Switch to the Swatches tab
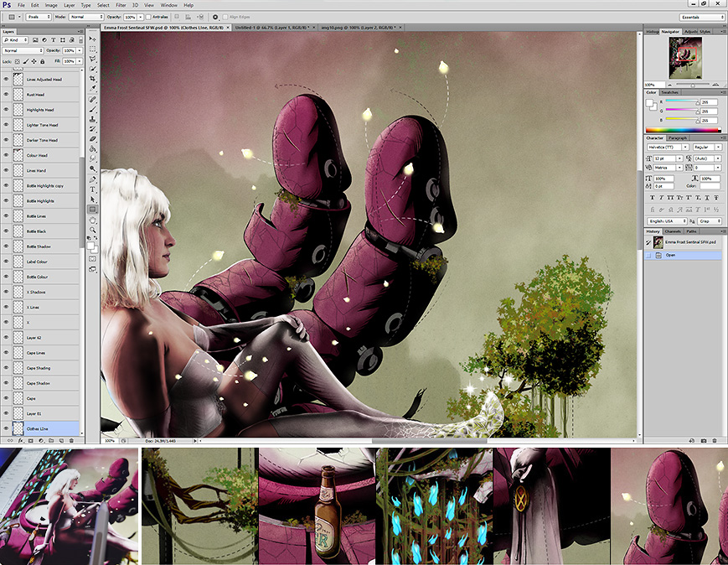 pyautogui.click(x=670, y=92)
